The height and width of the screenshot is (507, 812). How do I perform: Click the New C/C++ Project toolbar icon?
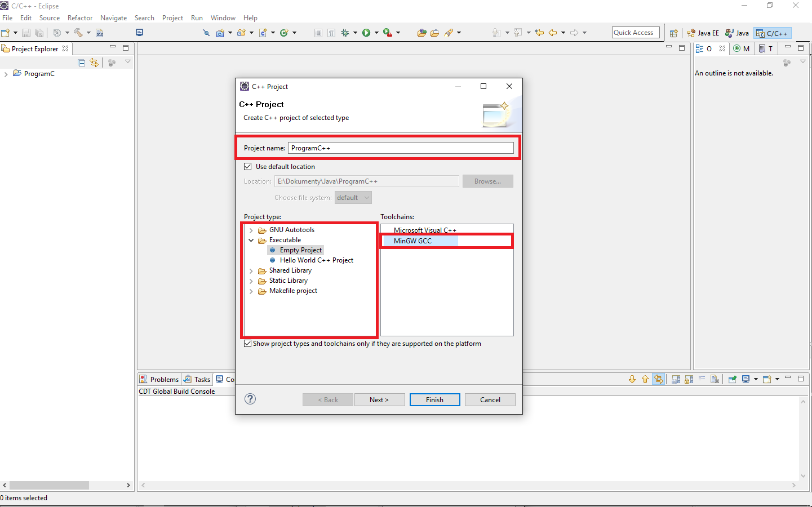220,33
